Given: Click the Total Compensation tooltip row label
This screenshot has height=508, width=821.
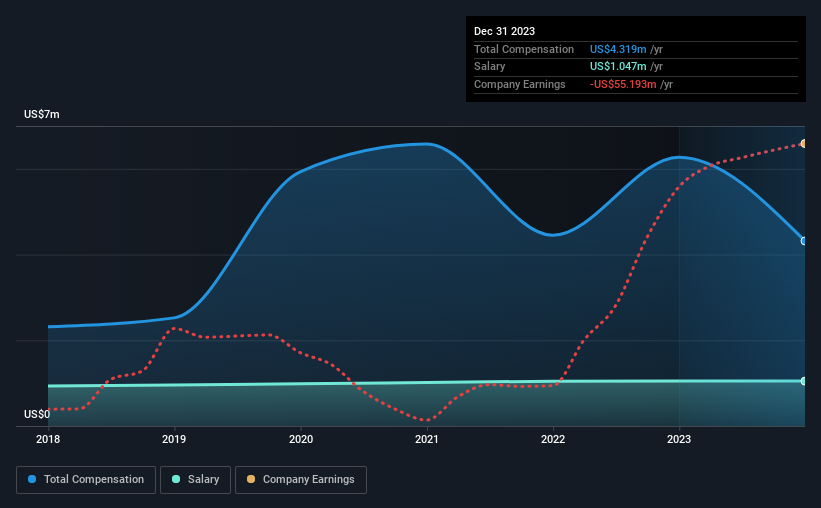Looking at the screenshot, I should point(524,49).
